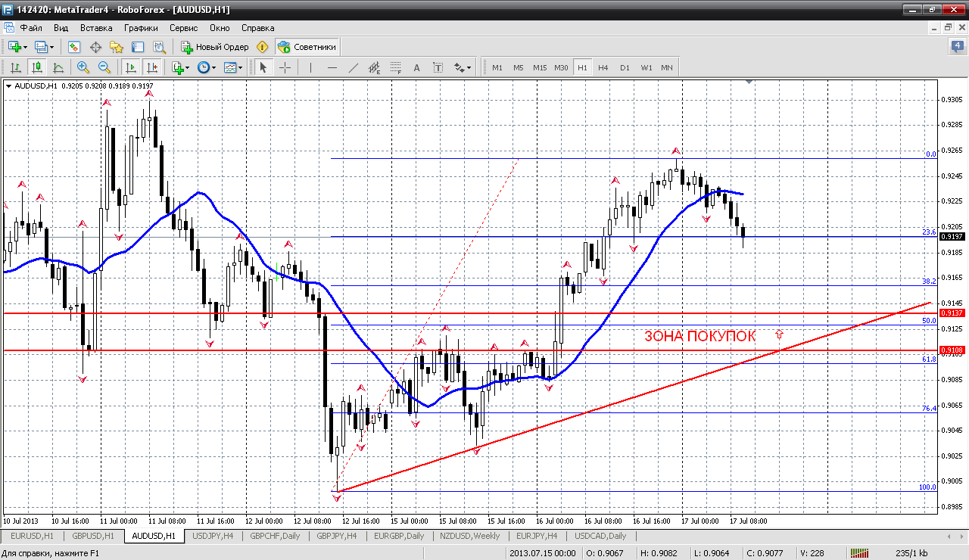Viewport: 969px width, 560px height.
Task: Switch chart to line chart
Action: (58, 67)
